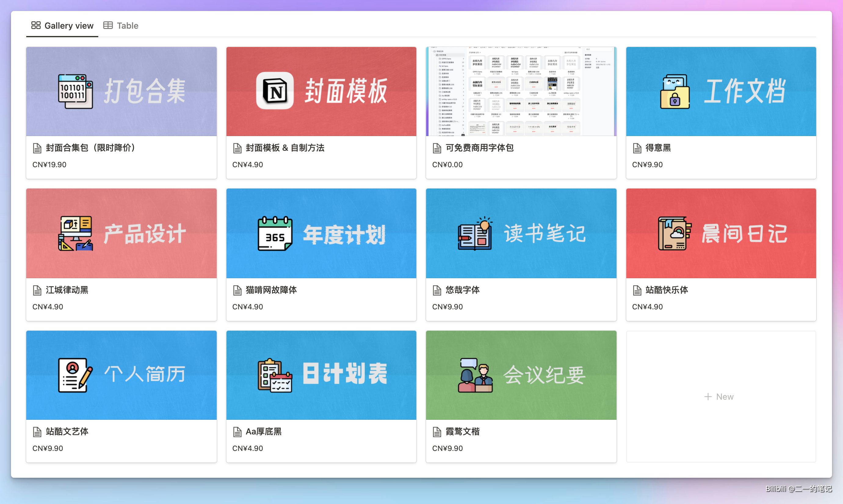Click page icon beside 封面模板 & 自制方法
The height and width of the screenshot is (504, 843).
pyautogui.click(x=237, y=148)
